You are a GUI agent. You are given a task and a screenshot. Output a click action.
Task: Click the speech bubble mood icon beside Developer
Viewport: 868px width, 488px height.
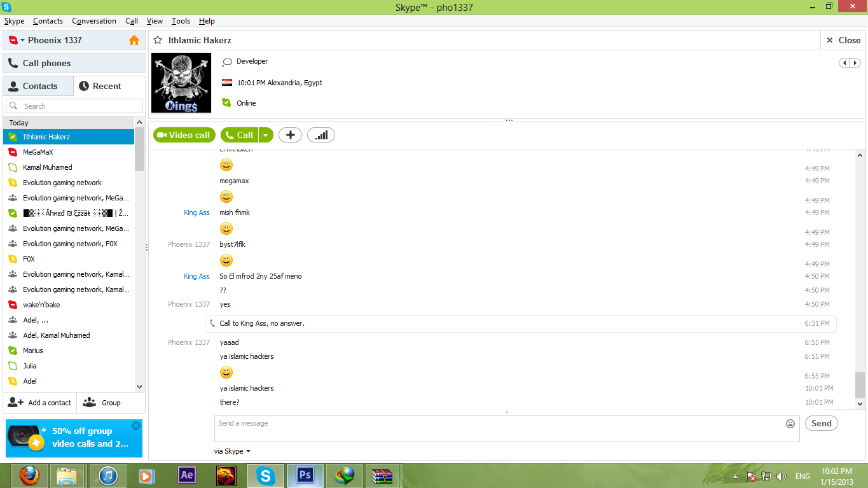tap(227, 62)
